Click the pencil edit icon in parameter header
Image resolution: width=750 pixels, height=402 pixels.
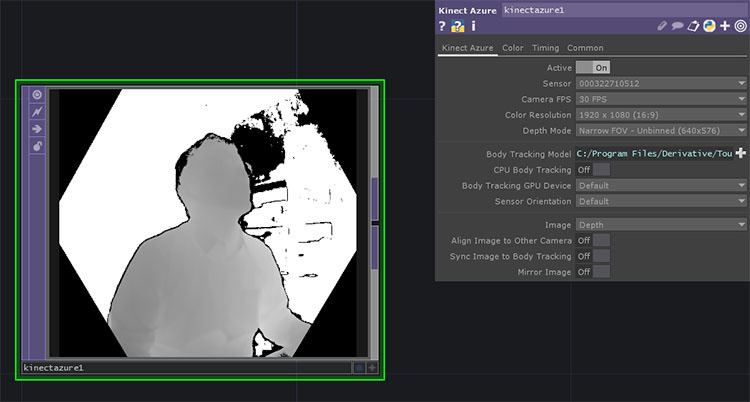point(662,26)
